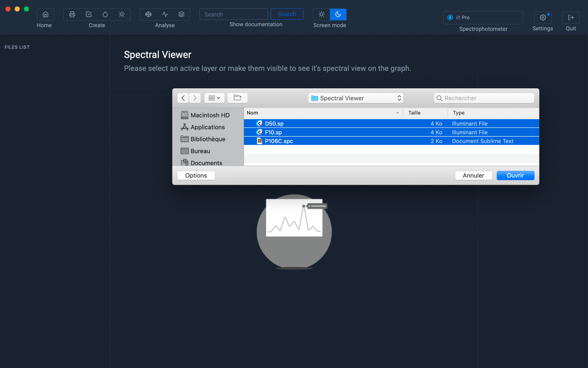Click the F10.sp file icon
Screen dimensions: 588x368
pyautogui.click(x=259, y=132)
